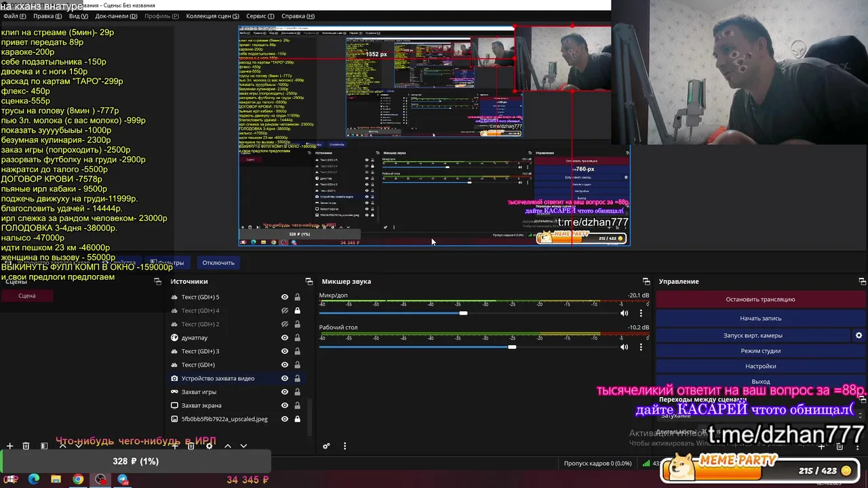Viewport: 868px width, 488px height.
Task: Open the Затухание transition dropdown
Action: point(760,415)
